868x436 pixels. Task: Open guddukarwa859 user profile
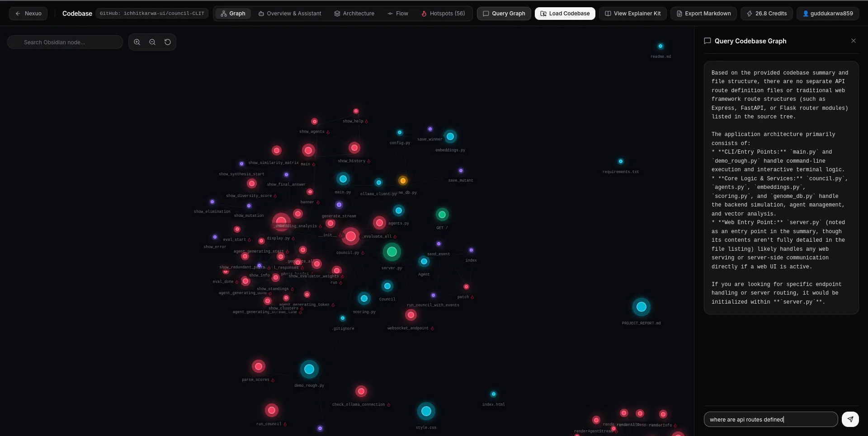pos(828,14)
